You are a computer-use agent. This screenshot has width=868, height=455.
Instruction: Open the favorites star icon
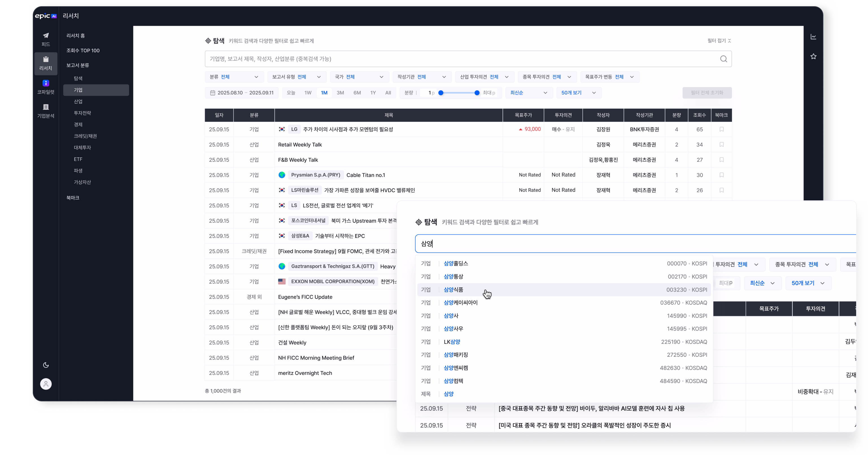click(x=814, y=56)
